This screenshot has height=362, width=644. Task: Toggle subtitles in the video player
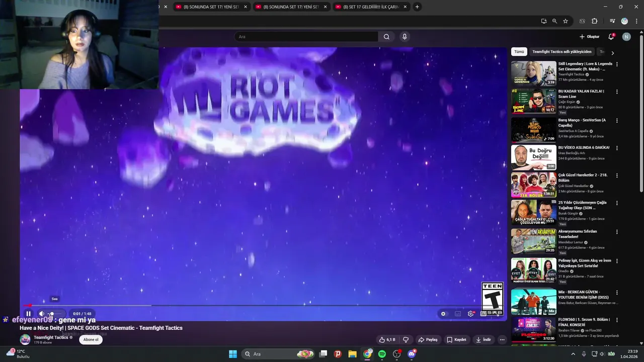(x=458, y=314)
